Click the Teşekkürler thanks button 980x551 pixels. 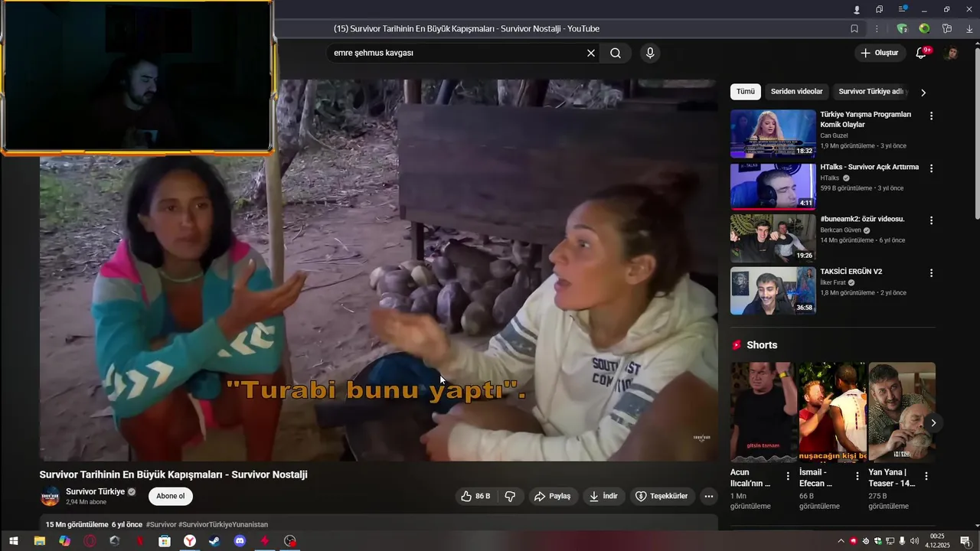point(662,496)
